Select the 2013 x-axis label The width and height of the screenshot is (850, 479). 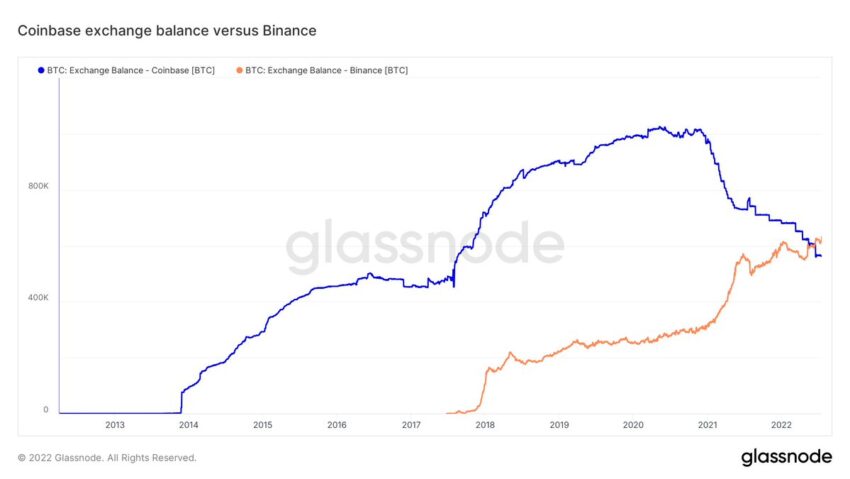[115, 425]
